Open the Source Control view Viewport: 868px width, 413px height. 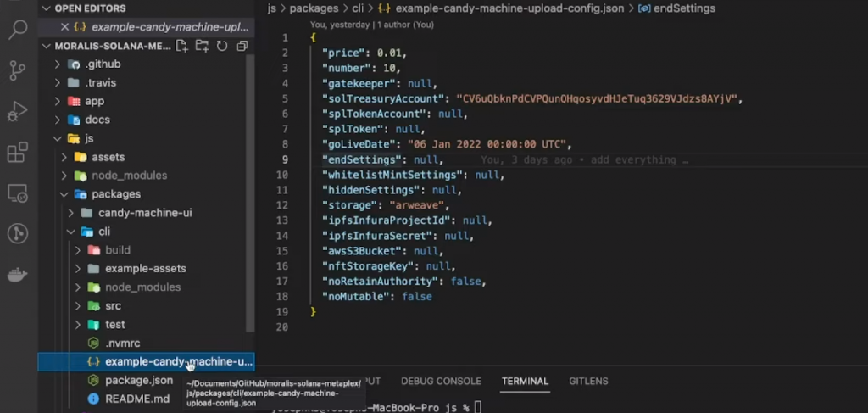point(19,70)
